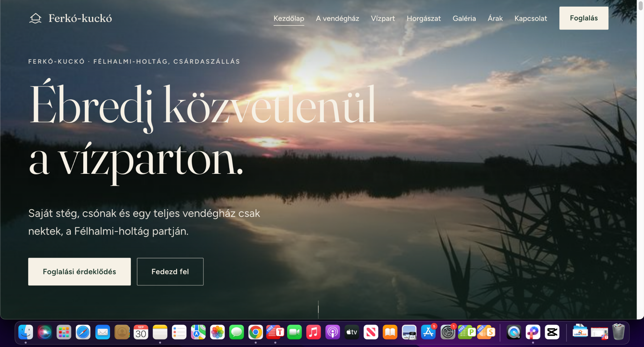Click the Ferkó-kuckó site title text
This screenshot has height=347, width=644.
[80, 18]
